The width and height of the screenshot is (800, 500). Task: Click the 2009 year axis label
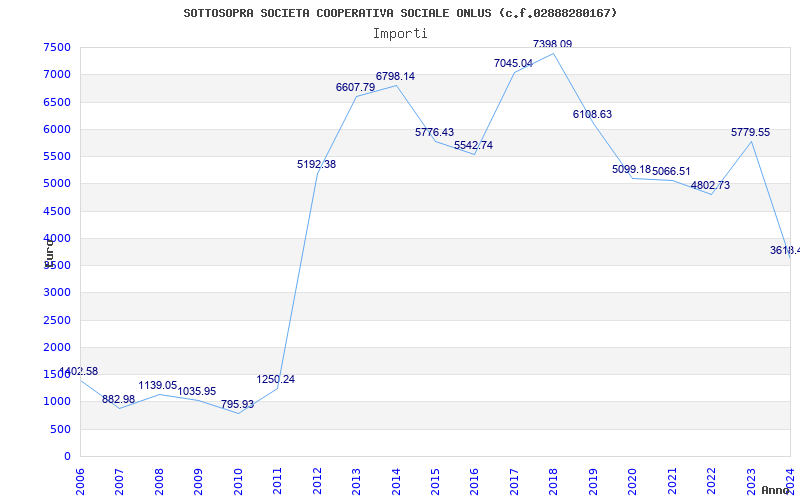198,483
